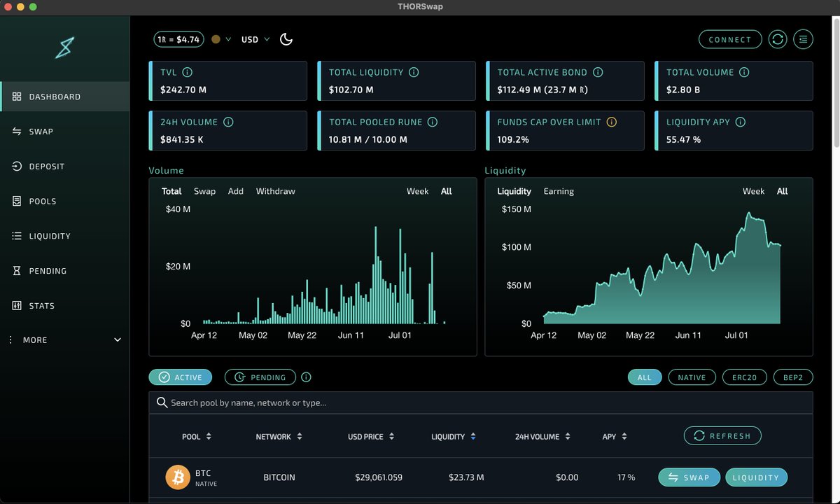Show Active pools filter
Screen dimensions: 840x504
click(181, 377)
